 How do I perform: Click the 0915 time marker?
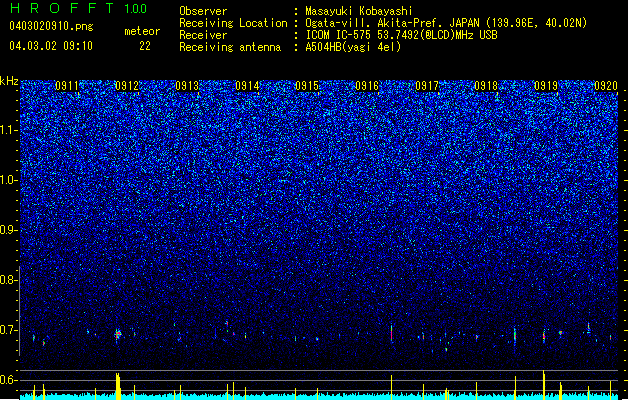coord(307,86)
